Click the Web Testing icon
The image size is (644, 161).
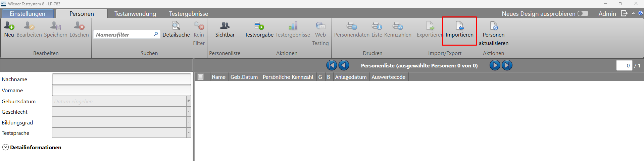point(320,25)
